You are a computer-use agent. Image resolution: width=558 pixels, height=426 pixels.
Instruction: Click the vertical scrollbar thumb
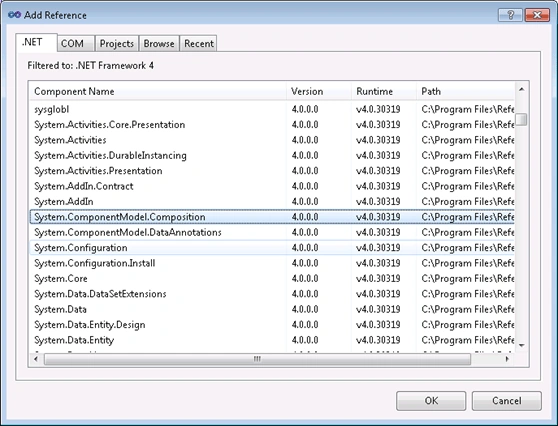pos(521,119)
